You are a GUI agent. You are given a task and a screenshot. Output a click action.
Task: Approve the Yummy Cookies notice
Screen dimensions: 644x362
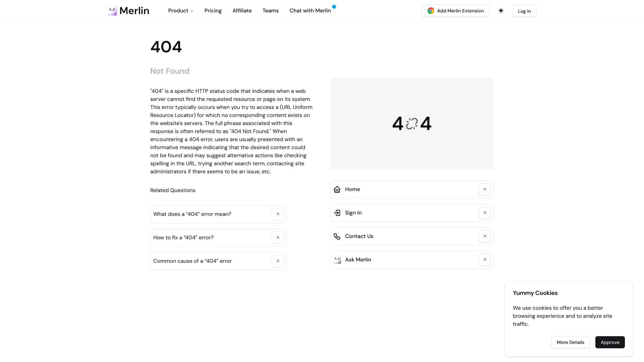(x=610, y=342)
